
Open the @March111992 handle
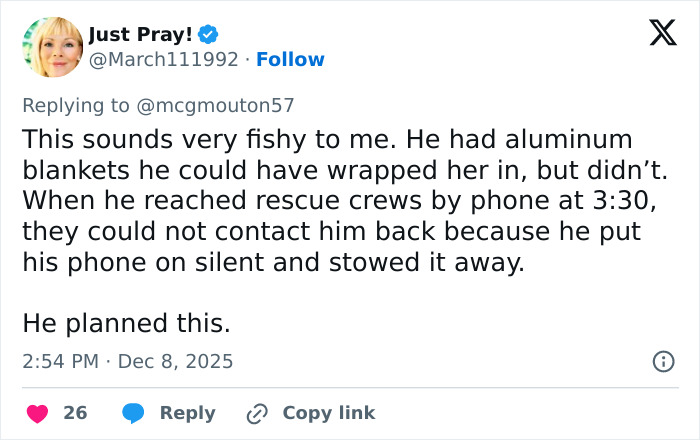click(164, 60)
